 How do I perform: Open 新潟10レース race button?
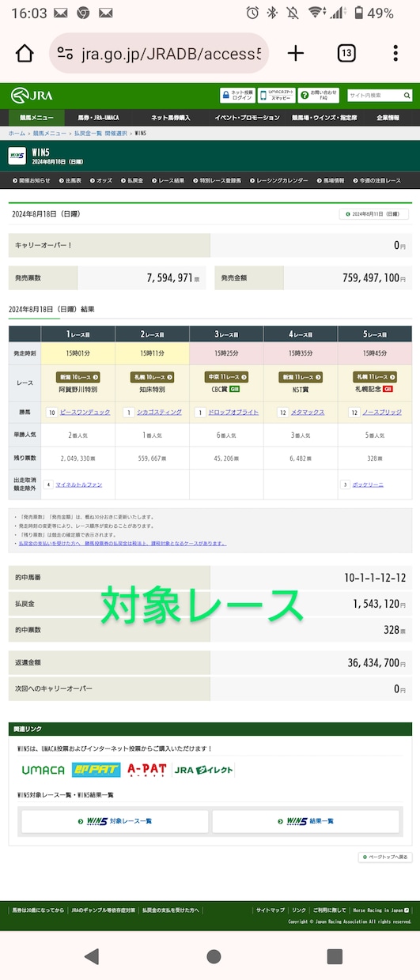[78, 377]
